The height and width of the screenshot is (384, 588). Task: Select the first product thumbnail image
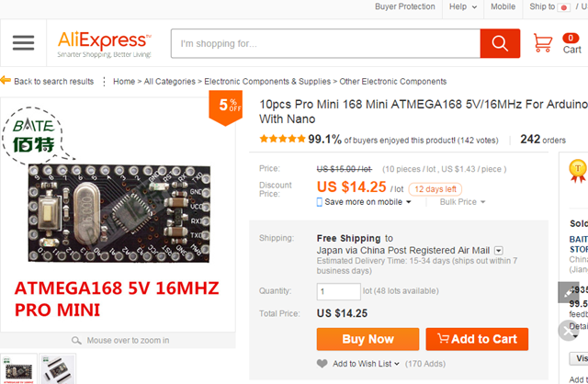pyautogui.click(x=19, y=369)
